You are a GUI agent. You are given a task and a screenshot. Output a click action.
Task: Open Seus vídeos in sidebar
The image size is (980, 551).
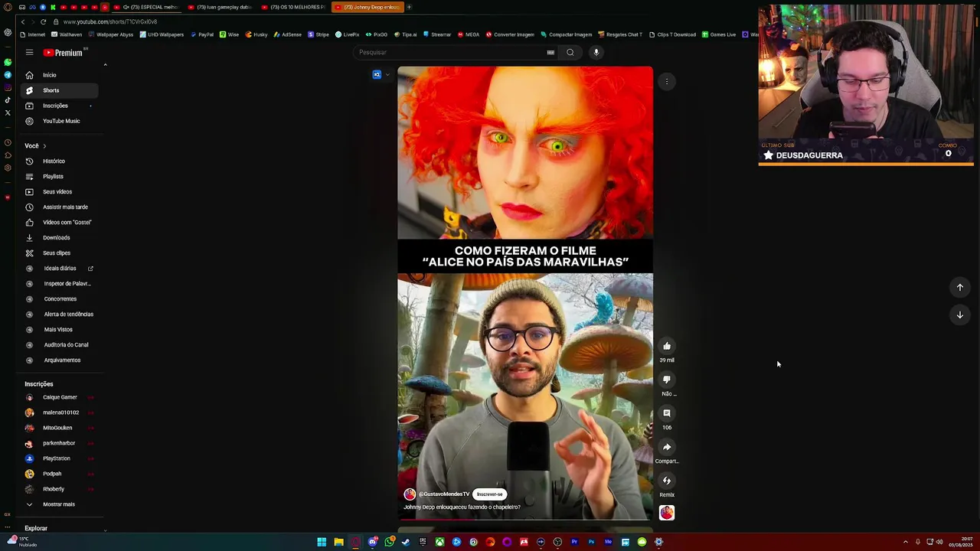(x=60, y=192)
